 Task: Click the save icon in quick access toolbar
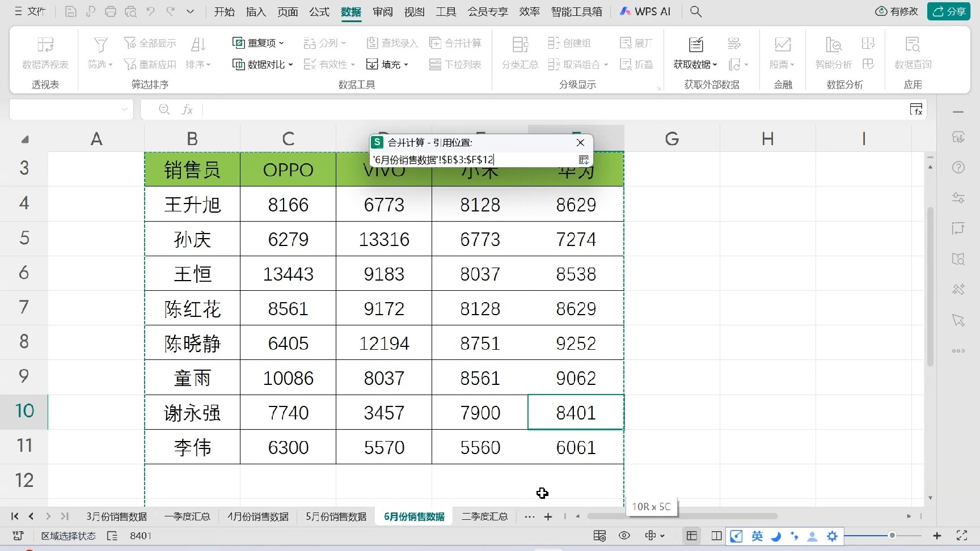[x=71, y=11]
